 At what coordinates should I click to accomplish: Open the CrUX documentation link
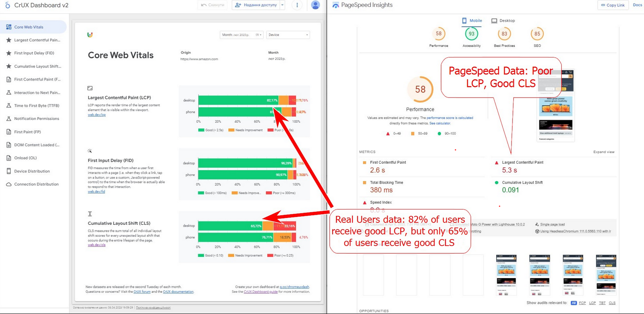tap(178, 291)
